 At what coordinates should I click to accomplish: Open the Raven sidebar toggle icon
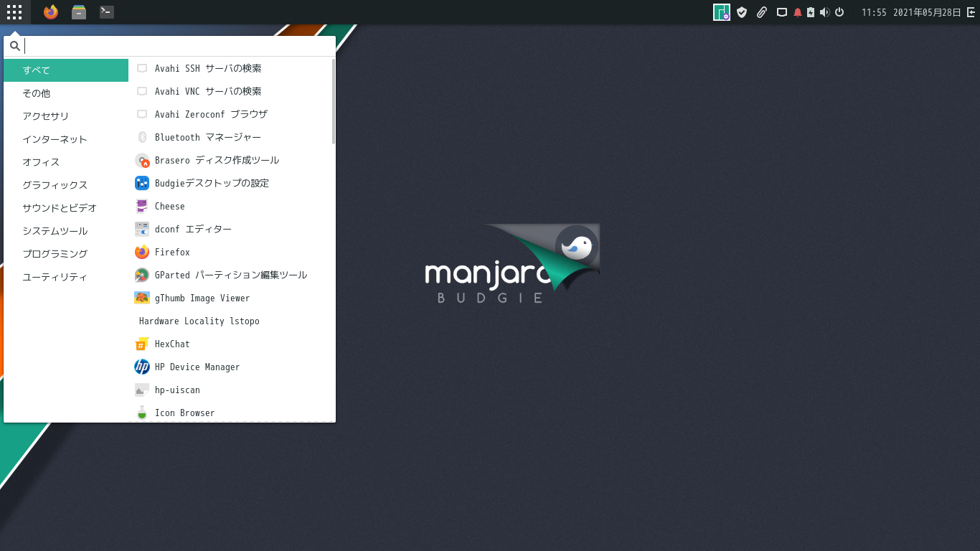tap(971, 12)
